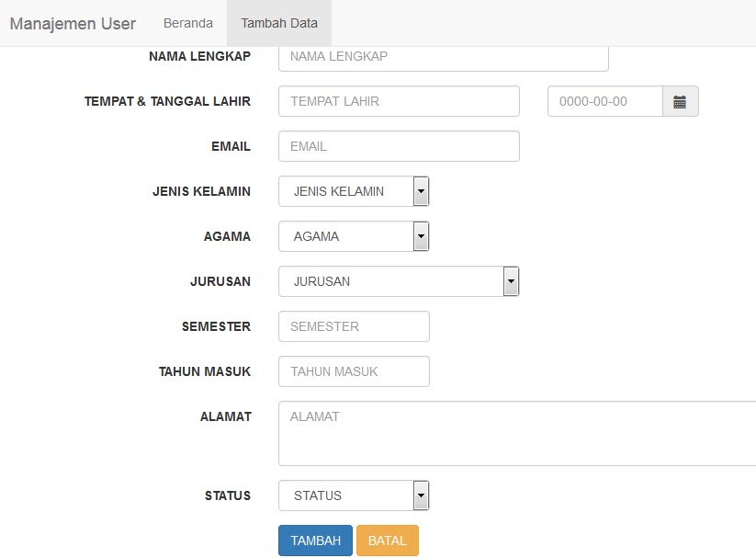Click the Tahun Masuk input
Viewport: 756px width, 558px height.
click(354, 371)
